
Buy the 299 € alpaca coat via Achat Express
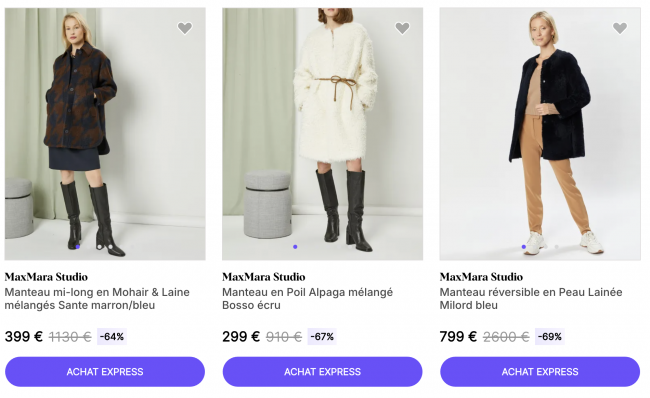tap(323, 372)
